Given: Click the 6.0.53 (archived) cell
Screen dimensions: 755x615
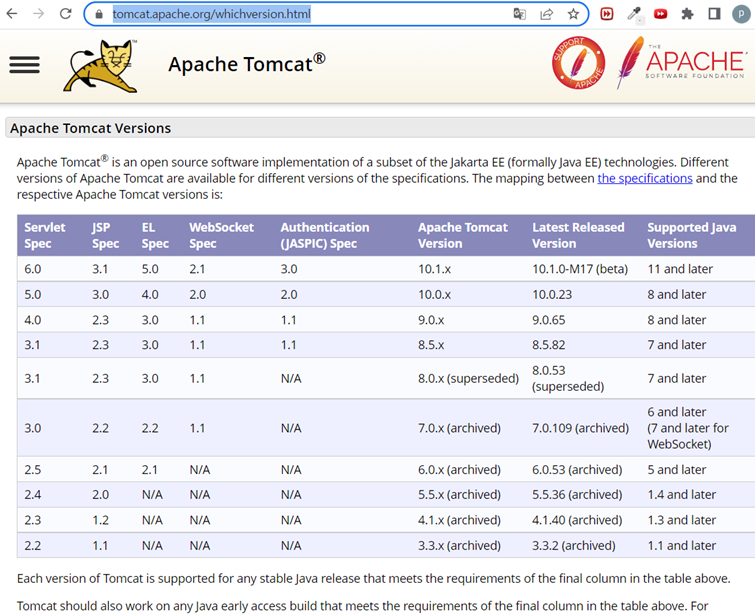Looking at the screenshot, I should pos(577,470).
